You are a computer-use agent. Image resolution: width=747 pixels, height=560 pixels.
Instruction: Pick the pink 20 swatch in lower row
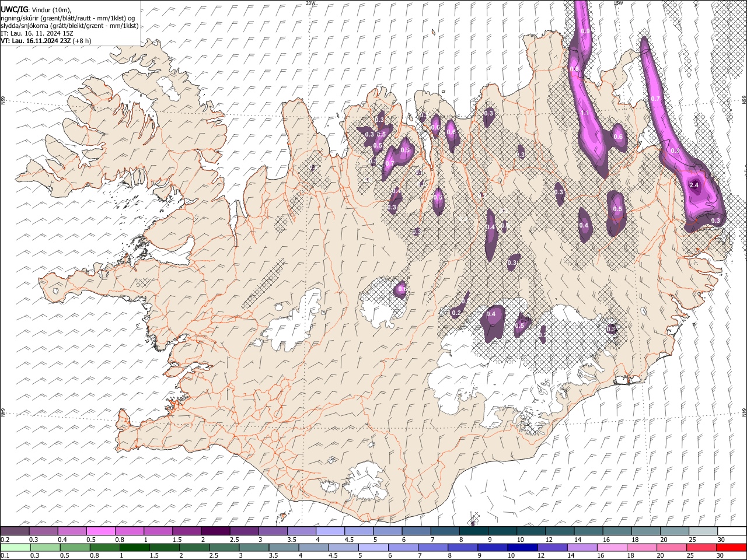[x=672, y=547]
